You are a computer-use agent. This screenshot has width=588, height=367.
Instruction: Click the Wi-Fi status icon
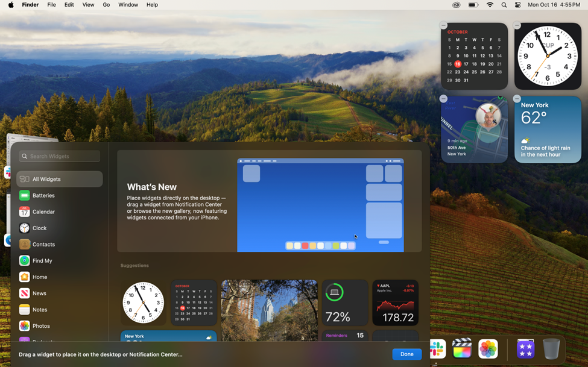(x=490, y=5)
